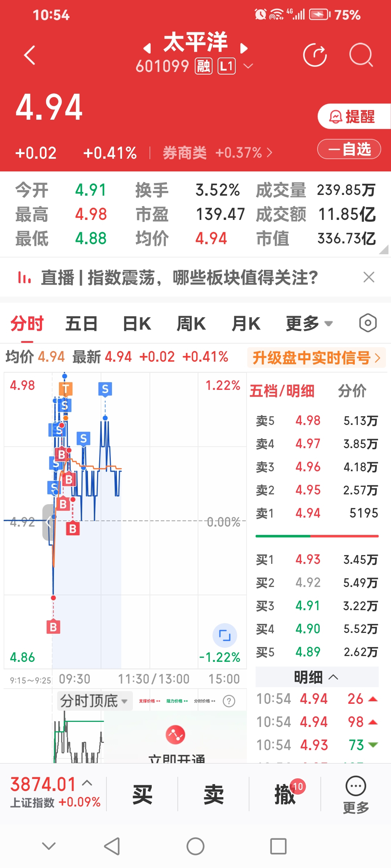Tap the 卖 sell button
The height and width of the screenshot is (868, 391).
[x=214, y=795]
